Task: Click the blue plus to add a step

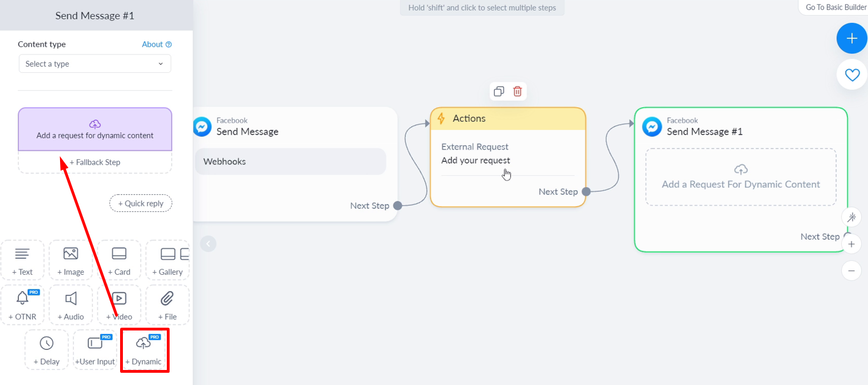Action: (851, 38)
